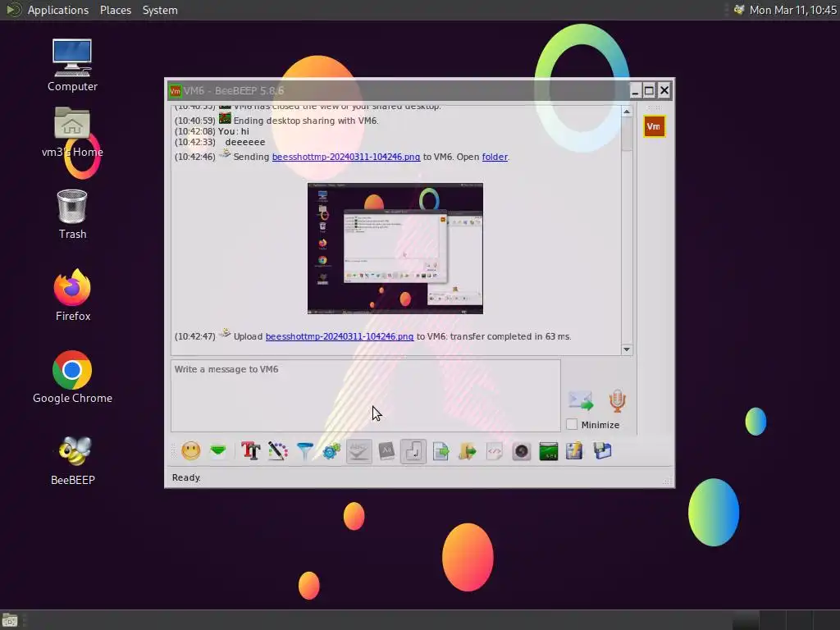The height and width of the screenshot is (630, 840).
Task: Open the Trash desktop icon
Action: (x=72, y=214)
